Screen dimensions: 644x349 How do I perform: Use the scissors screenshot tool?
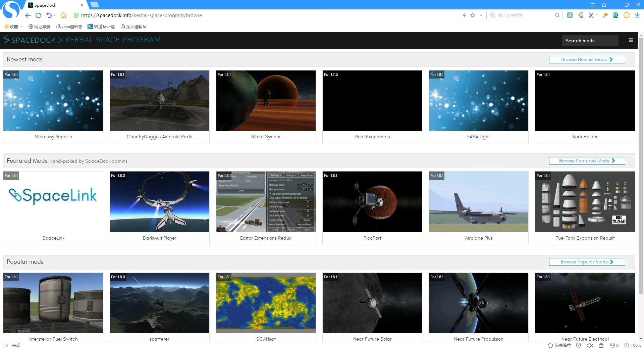coord(591,15)
